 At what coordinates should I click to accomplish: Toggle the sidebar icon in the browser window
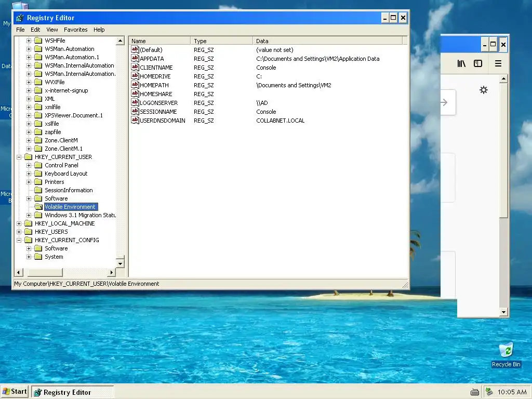[x=478, y=63]
